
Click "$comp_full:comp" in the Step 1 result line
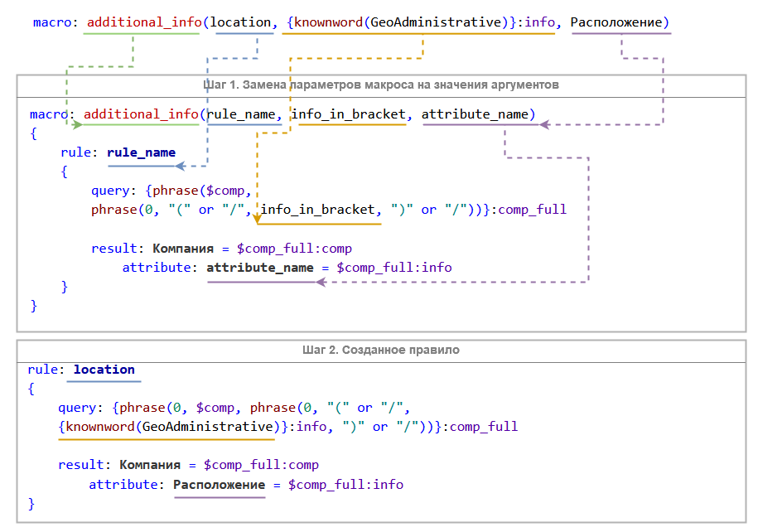pos(294,249)
